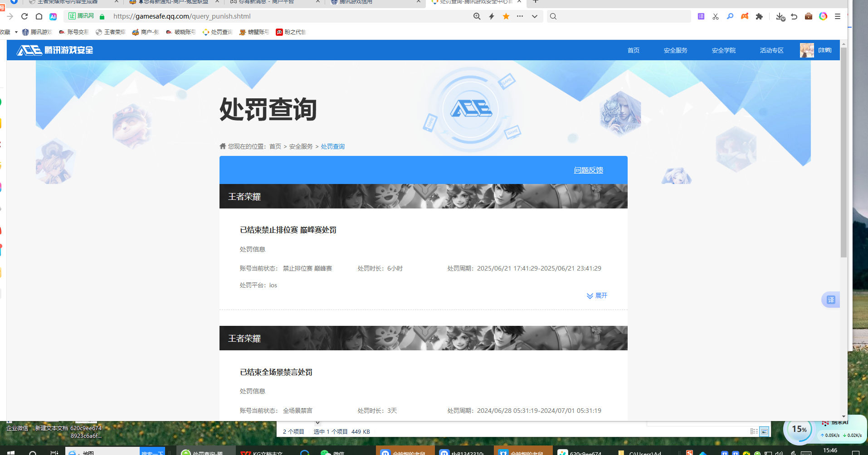Open the browser home page button
Viewport: 868px width, 455px height.
tap(39, 16)
